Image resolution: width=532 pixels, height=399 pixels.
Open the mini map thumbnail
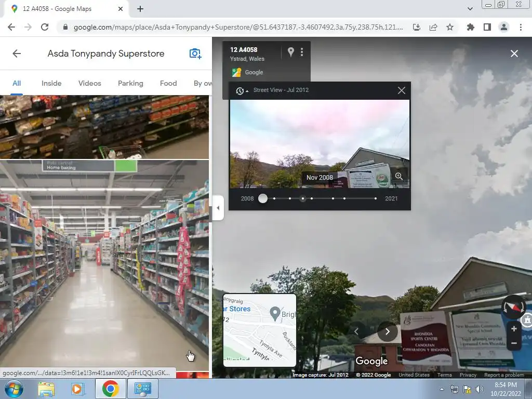260,330
